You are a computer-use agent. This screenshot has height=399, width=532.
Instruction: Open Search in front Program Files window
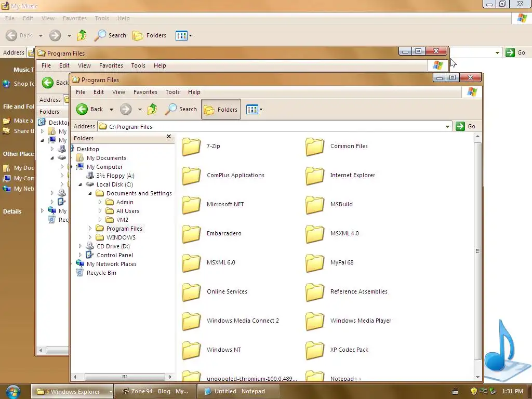pyautogui.click(x=181, y=109)
